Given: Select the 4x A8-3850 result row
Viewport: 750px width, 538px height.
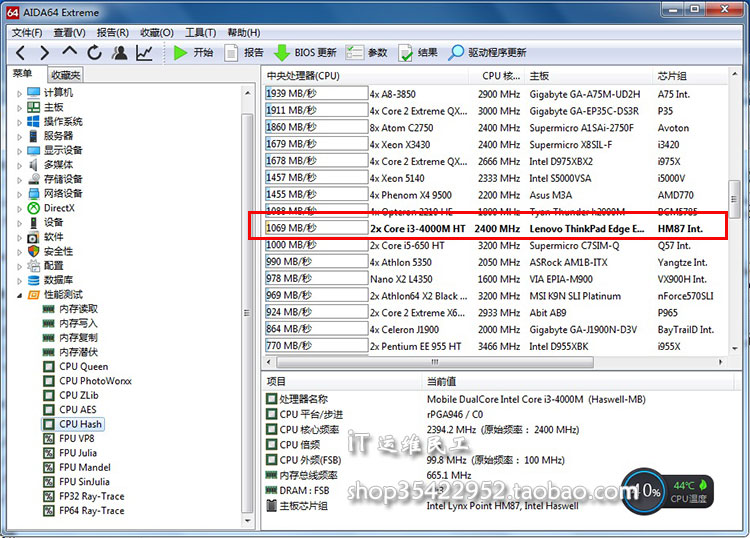Looking at the screenshot, I should [x=495, y=94].
